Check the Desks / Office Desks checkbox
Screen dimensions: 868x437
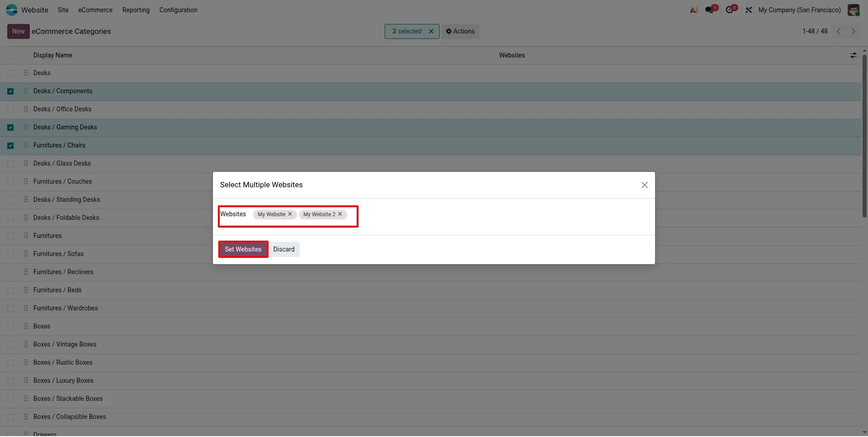click(10, 109)
